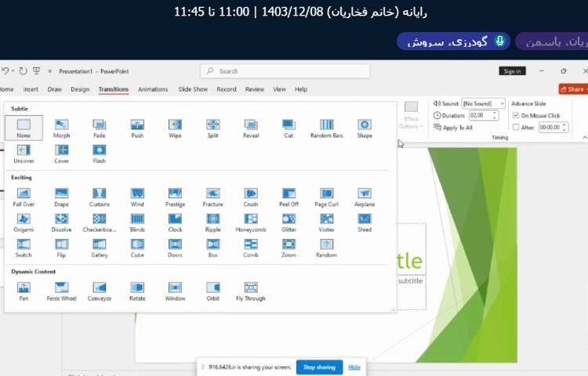
Task: Go to the Record tab
Action: pyautogui.click(x=227, y=89)
